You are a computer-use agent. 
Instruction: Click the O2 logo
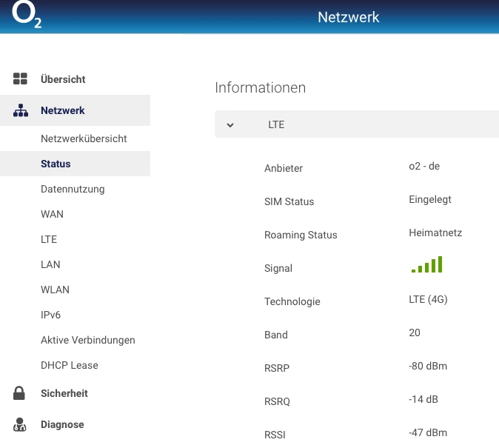(x=27, y=16)
